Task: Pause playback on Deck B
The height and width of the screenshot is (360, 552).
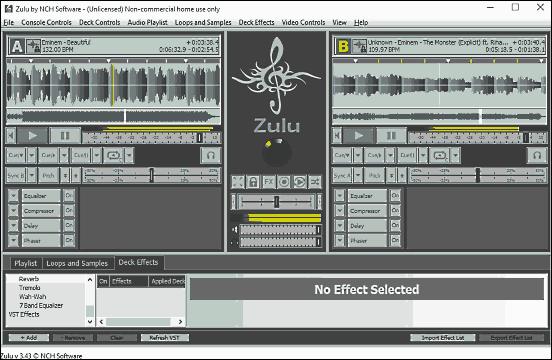Action: pyautogui.click(x=391, y=135)
